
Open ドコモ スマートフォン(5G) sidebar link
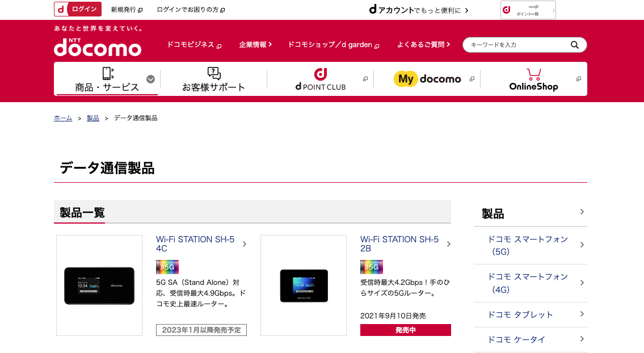[528, 245]
